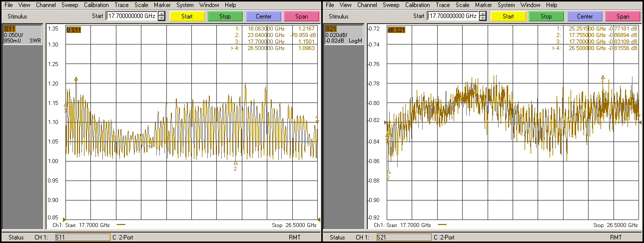Open the Marker menu in the S21 window
This screenshot has width=644, height=243.
click(x=483, y=5)
